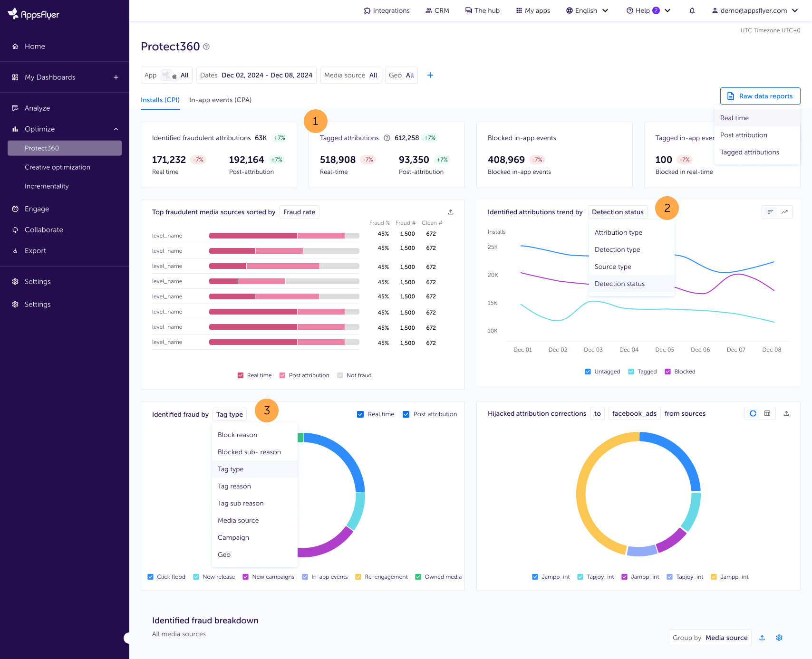
Task: Open fraud breakdown table settings gear
Action: (x=779, y=638)
